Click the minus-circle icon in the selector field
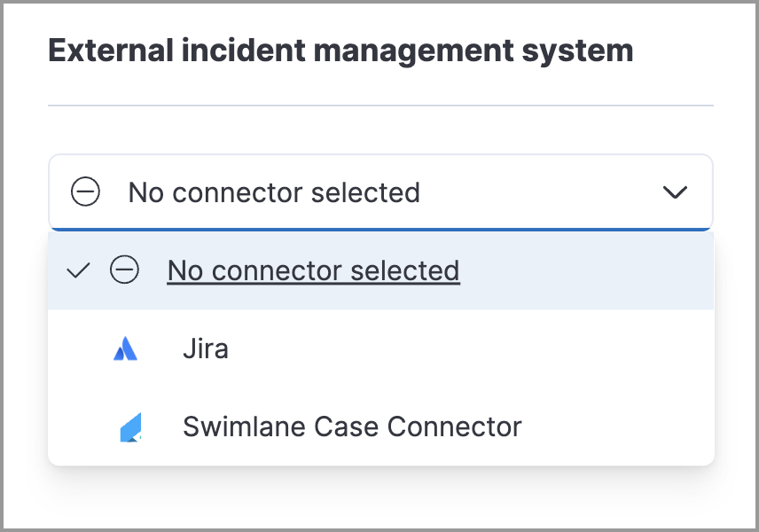Image resolution: width=759 pixels, height=532 pixels. pyautogui.click(x=86, y=192)
